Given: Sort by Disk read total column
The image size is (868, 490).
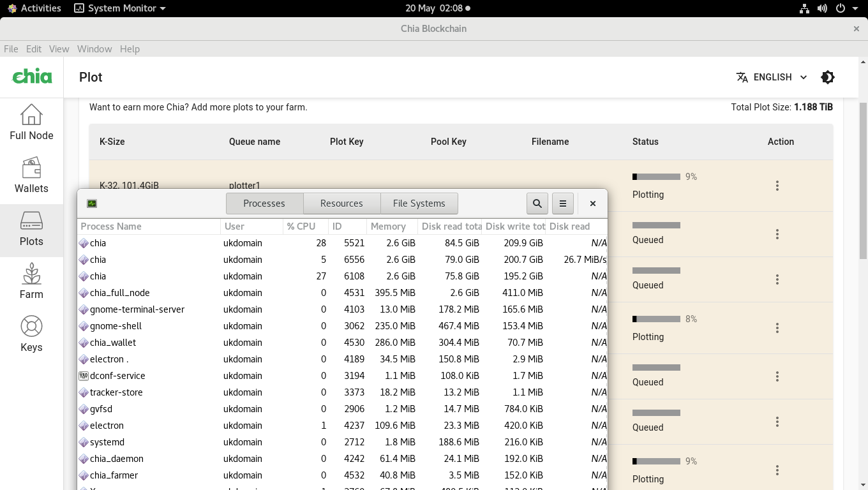Looking at the screenshot, I should (450, 226).
